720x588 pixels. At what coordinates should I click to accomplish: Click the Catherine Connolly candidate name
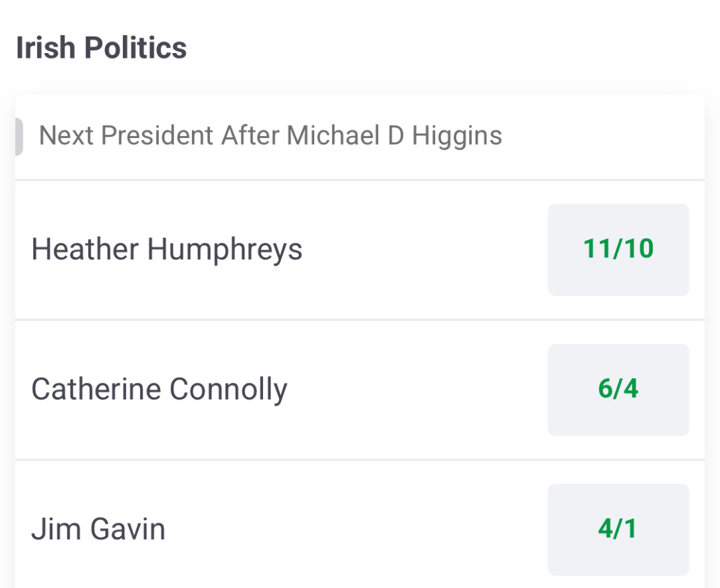pos(159,390)
